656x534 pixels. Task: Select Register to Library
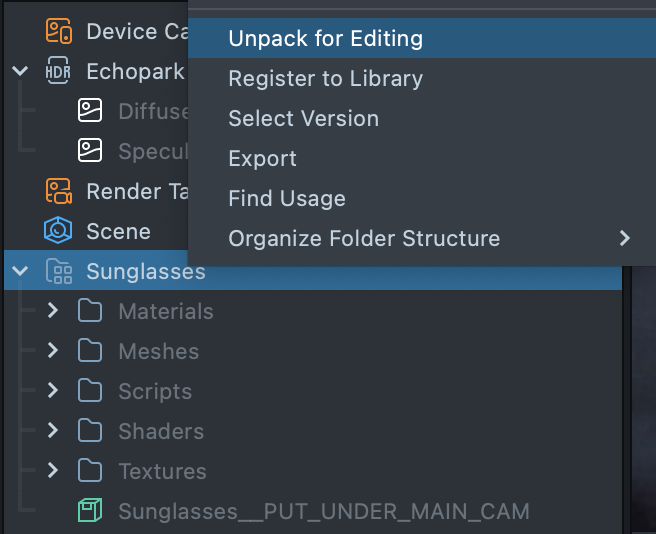pos(325,79)
